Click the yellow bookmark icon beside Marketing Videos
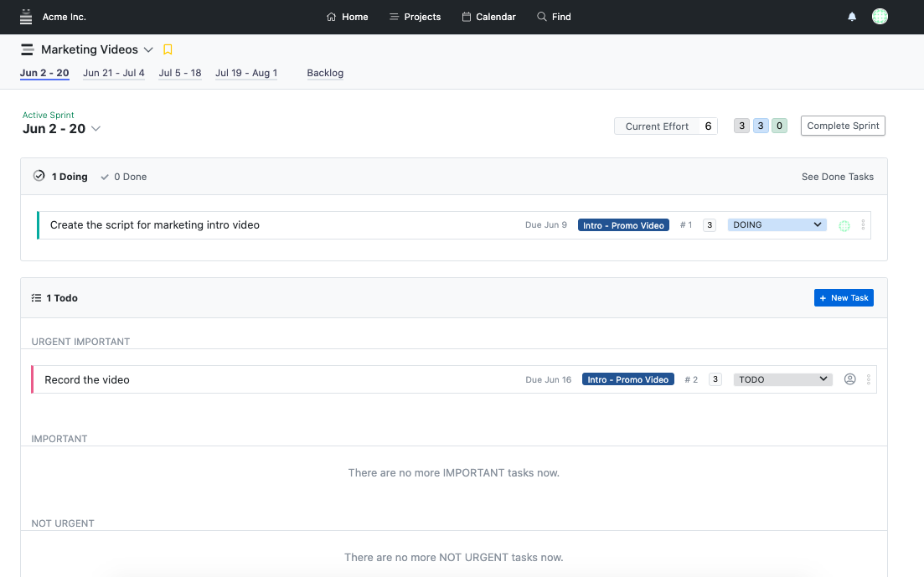Viewport: 924px width, 577px height. tap(168, 49)
